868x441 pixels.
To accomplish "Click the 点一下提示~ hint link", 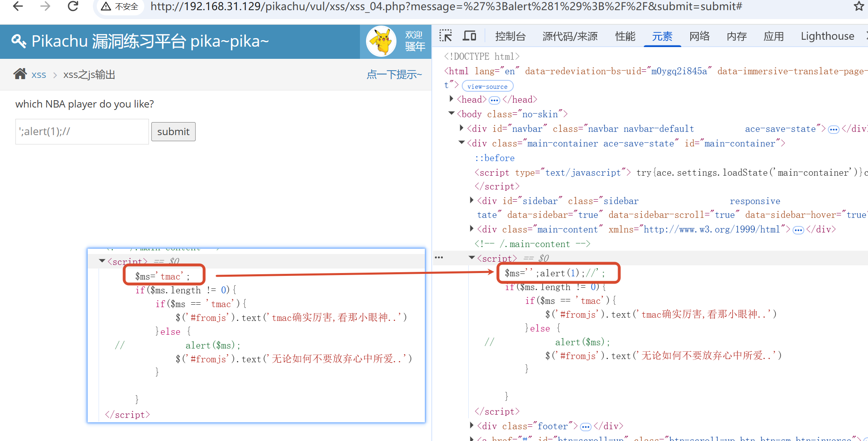I will pyautogui.click(x=394, y=75).
